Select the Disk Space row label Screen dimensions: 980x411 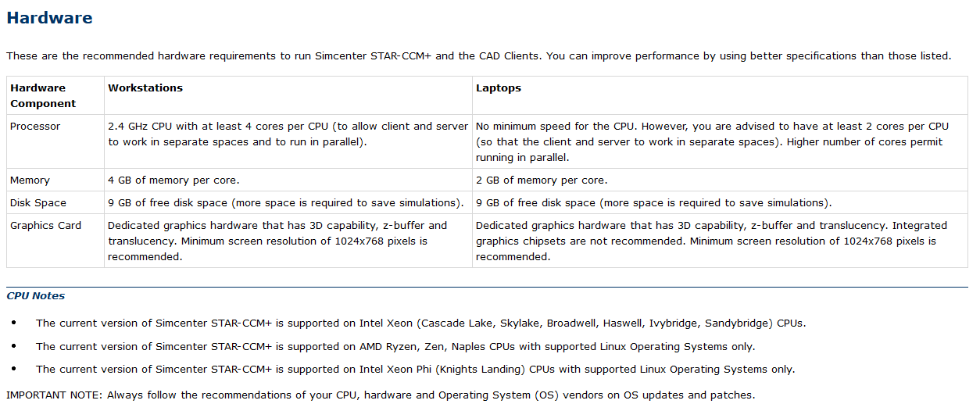38,203
